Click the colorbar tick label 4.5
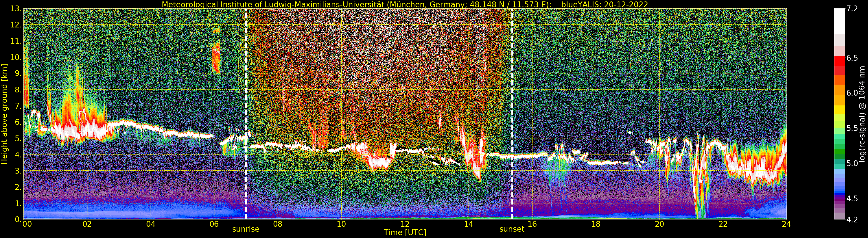 (x=852, y=199)
